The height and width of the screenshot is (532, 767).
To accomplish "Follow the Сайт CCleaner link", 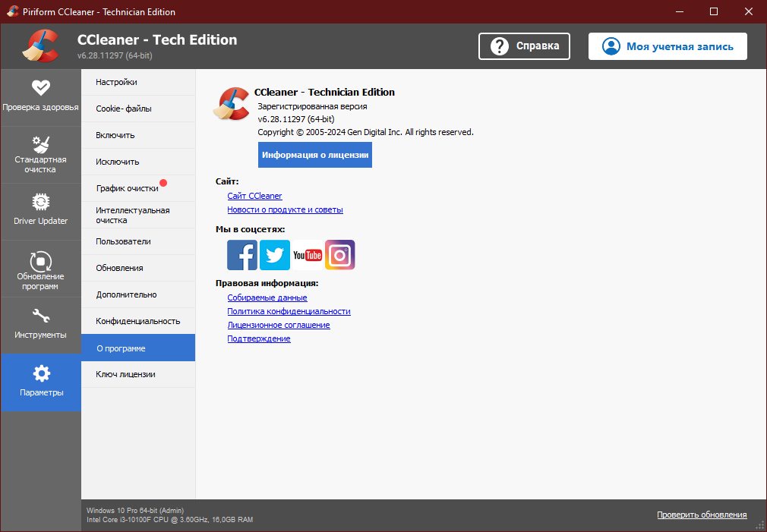I will (254, 196).
